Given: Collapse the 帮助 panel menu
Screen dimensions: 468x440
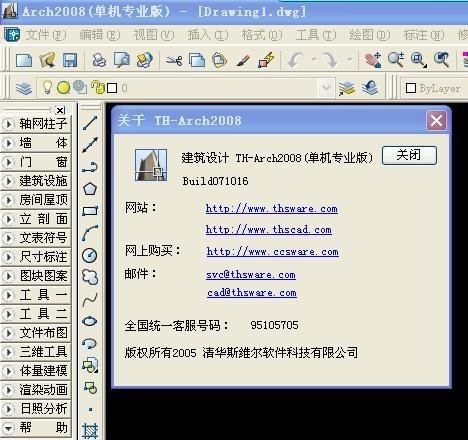Looking at the screenshot, I should [x=35, y=428].
